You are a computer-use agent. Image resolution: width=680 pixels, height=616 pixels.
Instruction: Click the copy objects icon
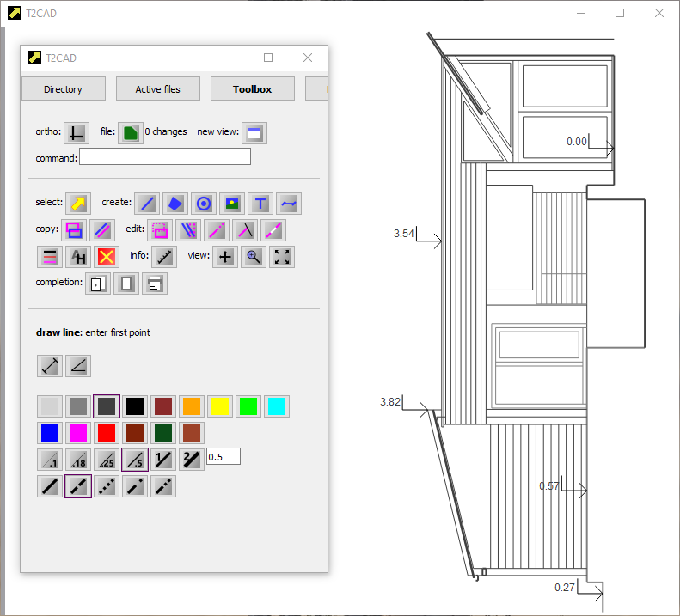click(x=74, y=230)
